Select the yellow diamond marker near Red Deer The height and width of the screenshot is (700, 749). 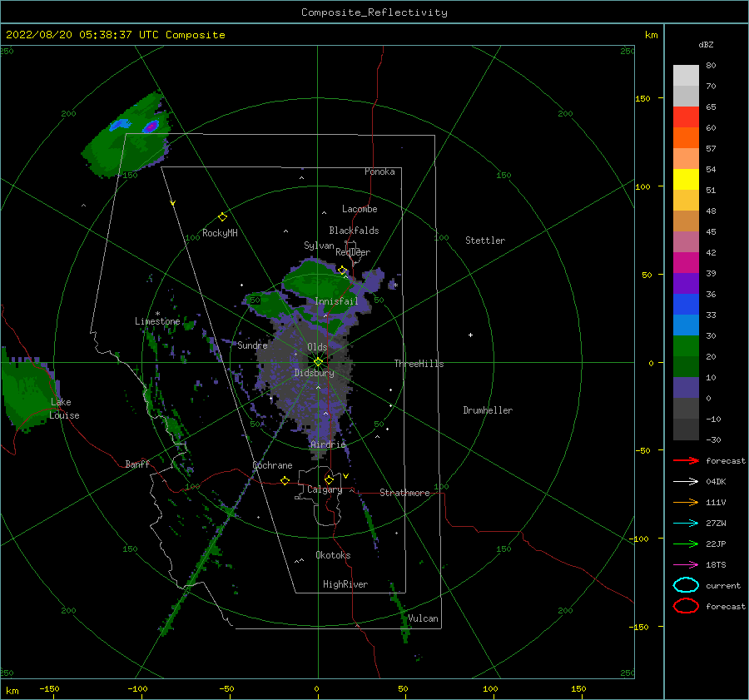pos(342,271)
